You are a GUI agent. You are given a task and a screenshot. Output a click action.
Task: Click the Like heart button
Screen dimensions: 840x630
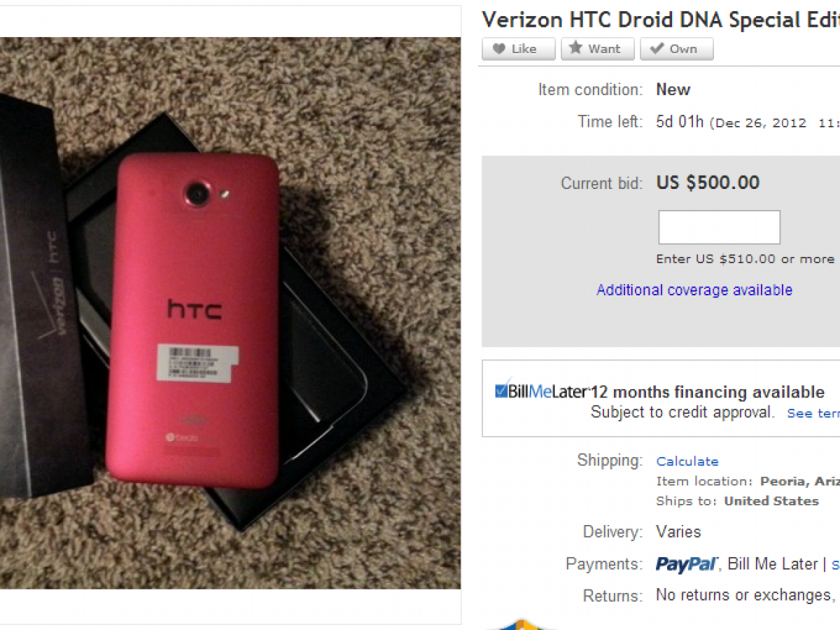[x=518, y=49]
